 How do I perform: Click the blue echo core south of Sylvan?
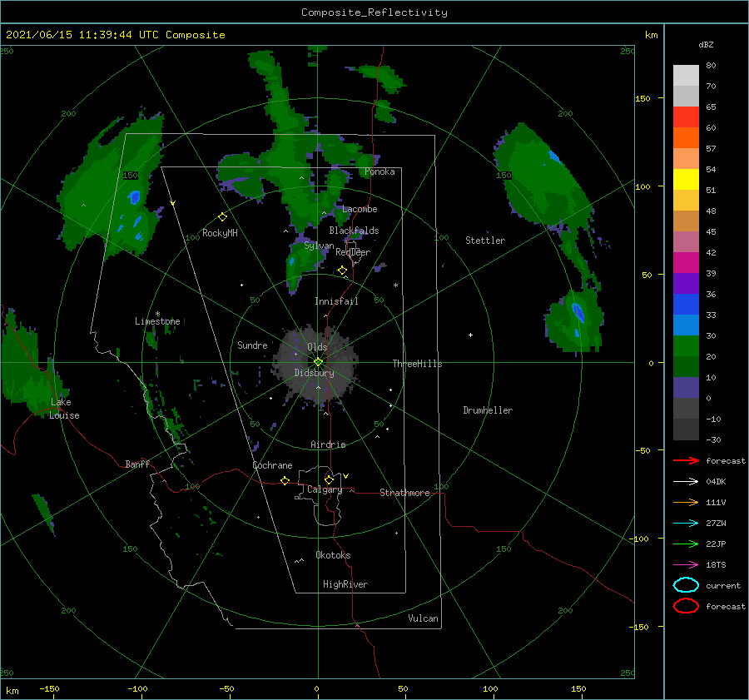[x=291, y=261]
